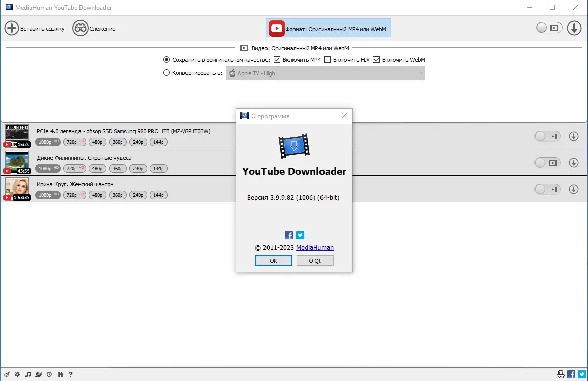Viewport: 588px width, 381px height.
Task: Open the Apple TV - High dropdown
Action: click(x=325, y=73)
